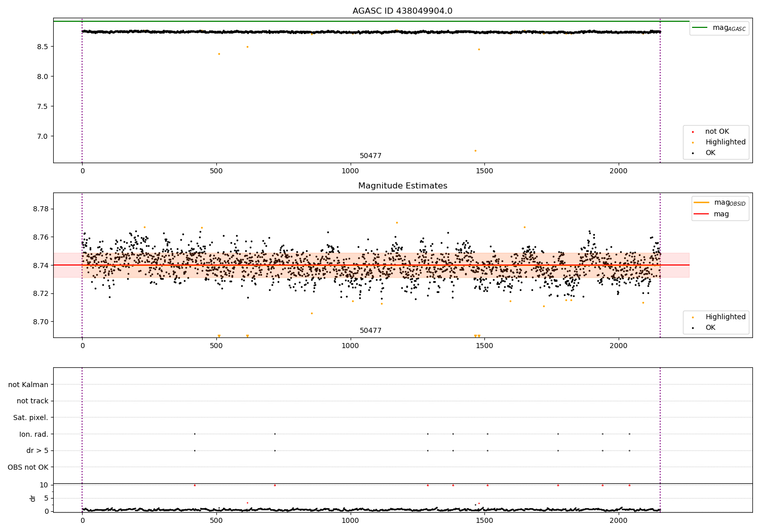Viewport: 760px width, 532px height.
Task: Select the 'not Kalman' row label
Action: [x=28, y=385]
